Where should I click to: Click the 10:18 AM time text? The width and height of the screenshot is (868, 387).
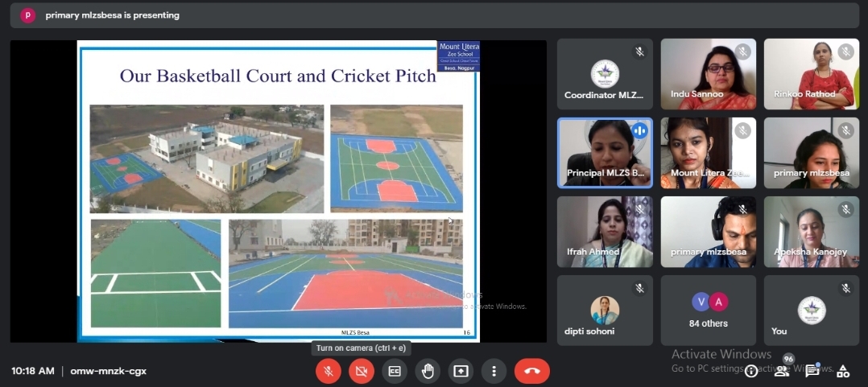point(33,371)
